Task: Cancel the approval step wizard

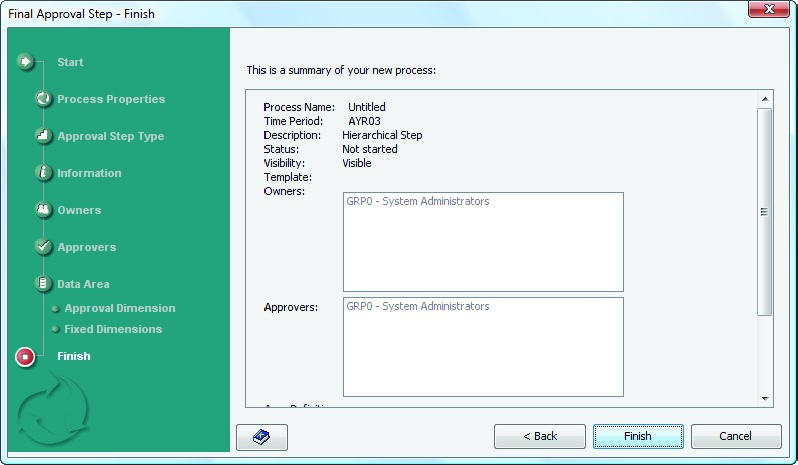Action: (735, 436)
